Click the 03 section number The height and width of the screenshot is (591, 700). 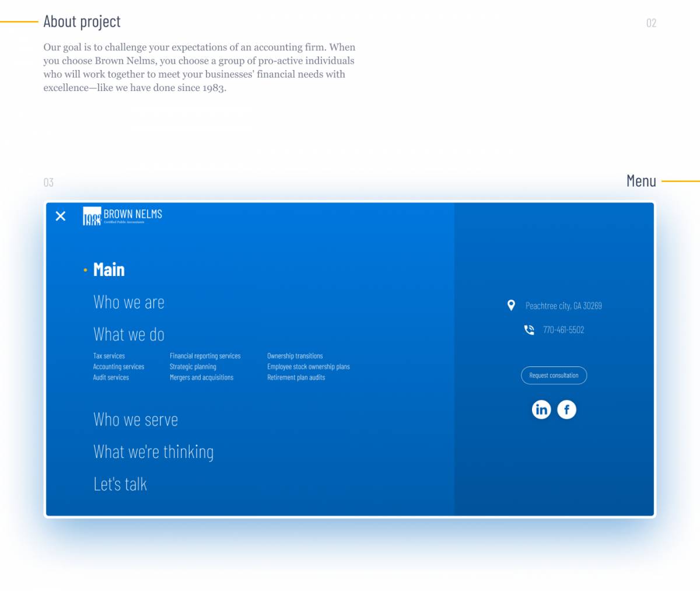pos(48,183)
